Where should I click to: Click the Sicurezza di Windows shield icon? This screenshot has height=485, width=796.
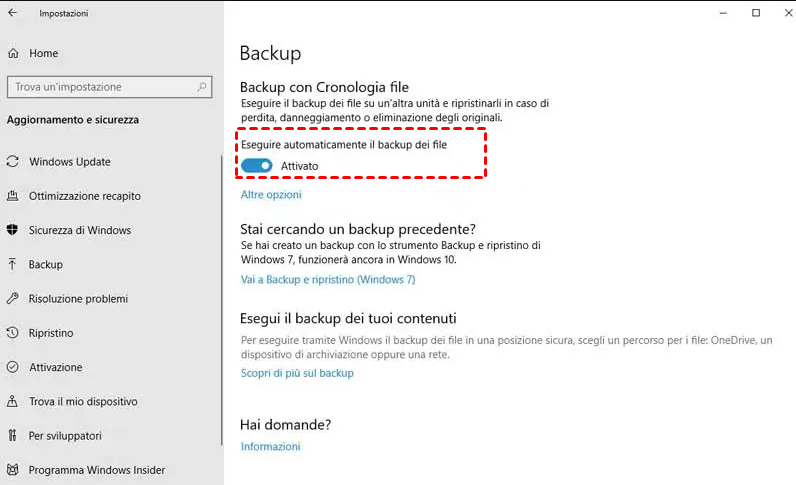(x=13, y=230)
